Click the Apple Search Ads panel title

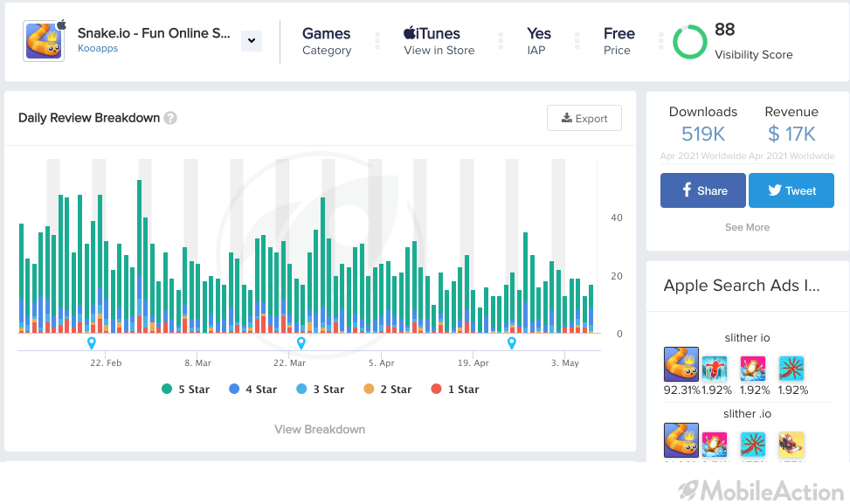click(x=742, y=286)
